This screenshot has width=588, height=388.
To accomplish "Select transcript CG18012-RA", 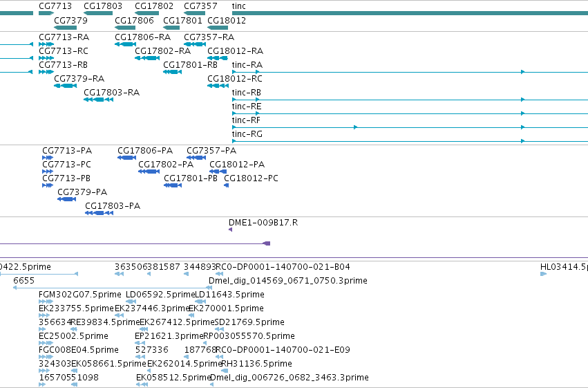I will click(235, 51).
